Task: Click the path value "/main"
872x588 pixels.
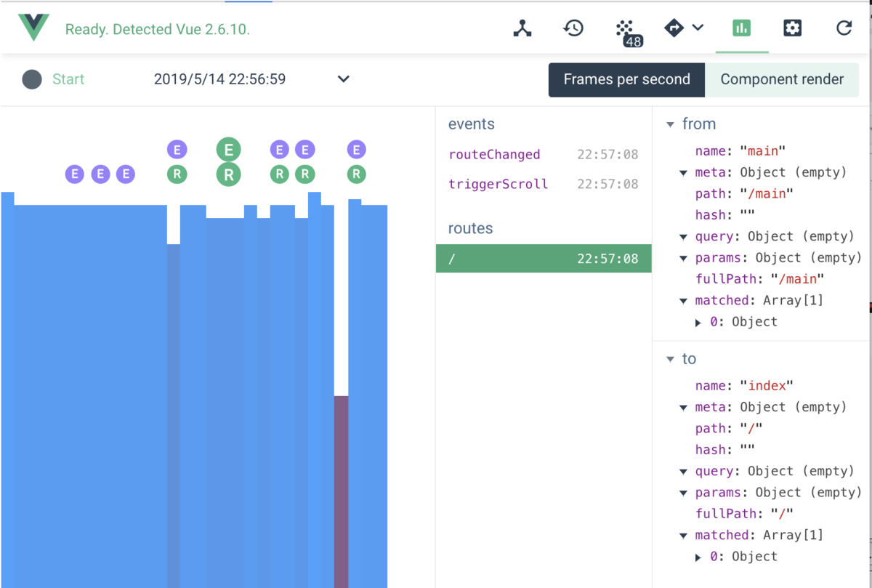Action: (x=767, y=194)
